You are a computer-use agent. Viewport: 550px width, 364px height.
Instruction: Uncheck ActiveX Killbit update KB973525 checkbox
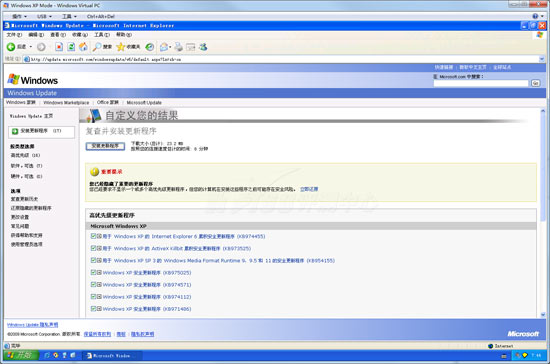[x=93, y=248]
